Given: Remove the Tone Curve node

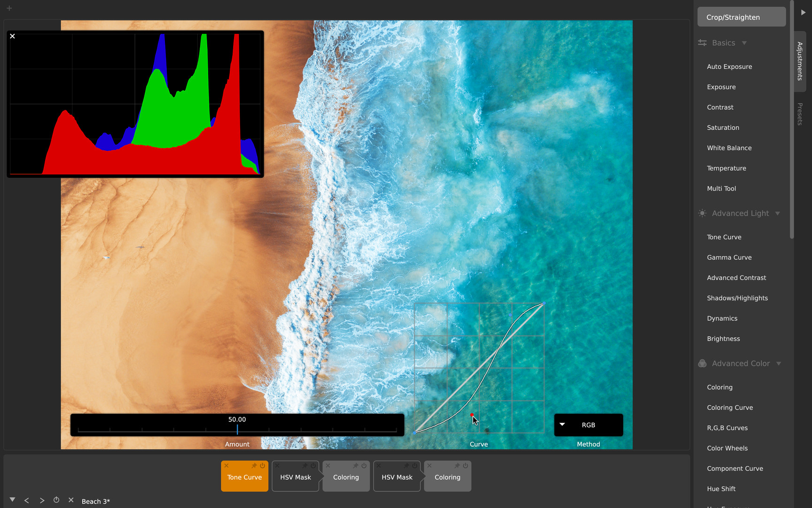Looking at the screenshot, I should pos(226,466).
